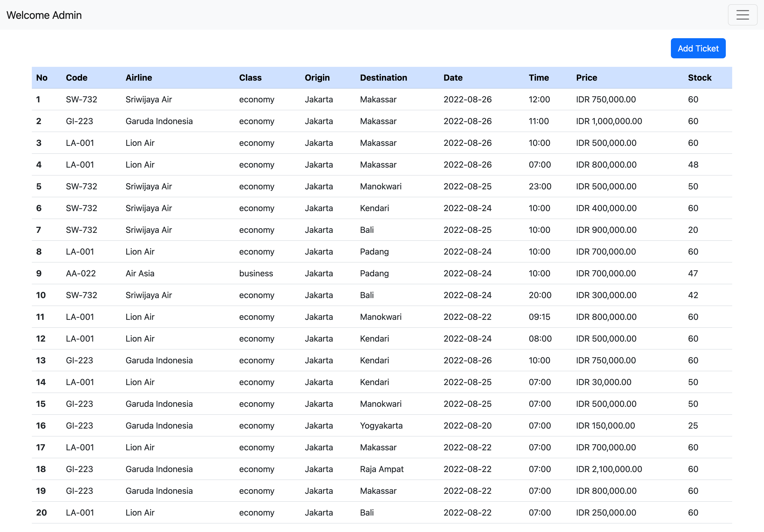
Task: Click the Date column header
Action: 453,77
